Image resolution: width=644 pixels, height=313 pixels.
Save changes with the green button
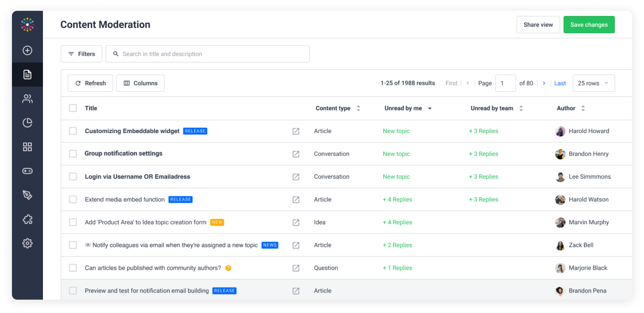tap(589, 25)
